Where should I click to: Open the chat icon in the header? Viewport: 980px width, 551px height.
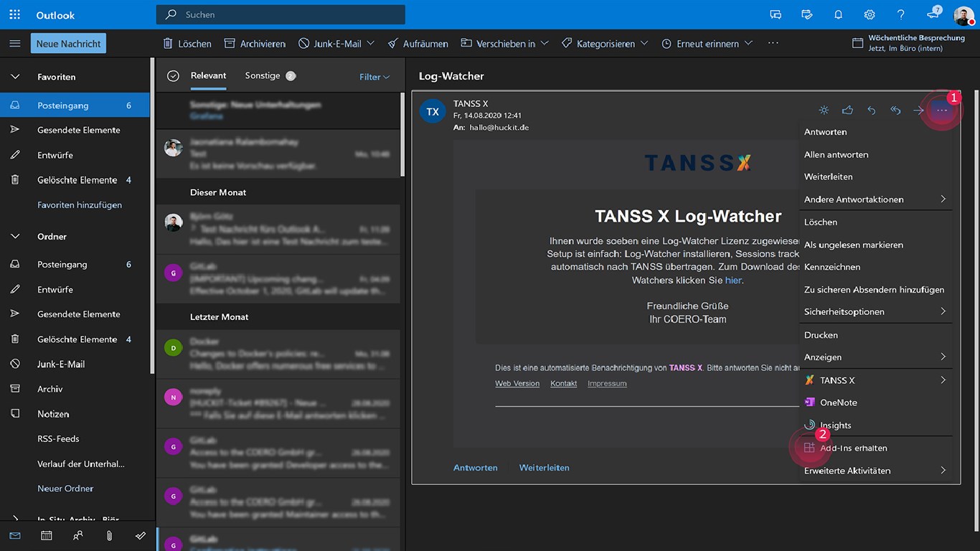(x=776, y=14)
